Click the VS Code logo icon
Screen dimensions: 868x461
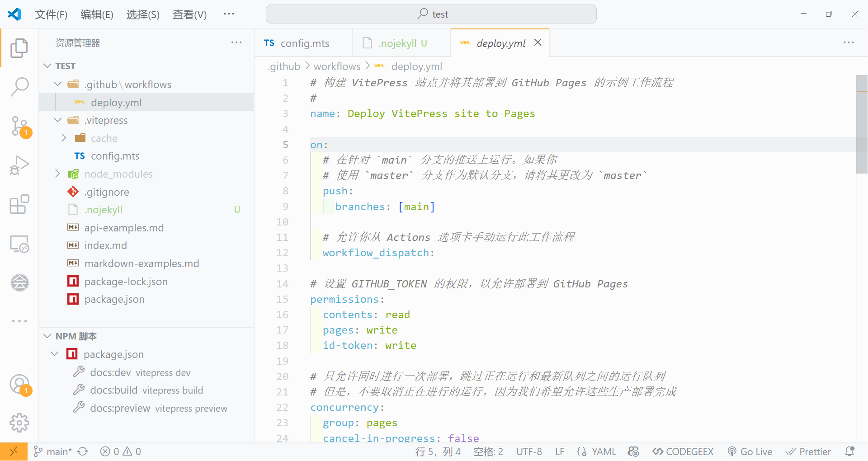14,14
